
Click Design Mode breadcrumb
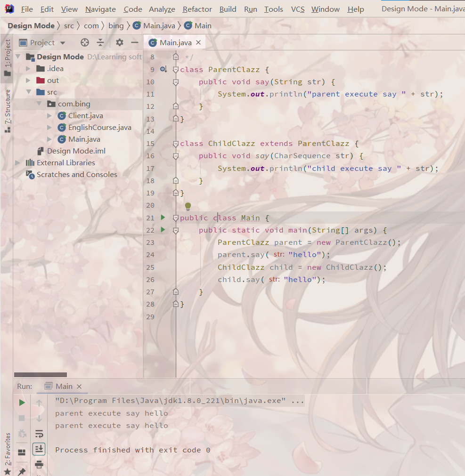coord(31,25)
